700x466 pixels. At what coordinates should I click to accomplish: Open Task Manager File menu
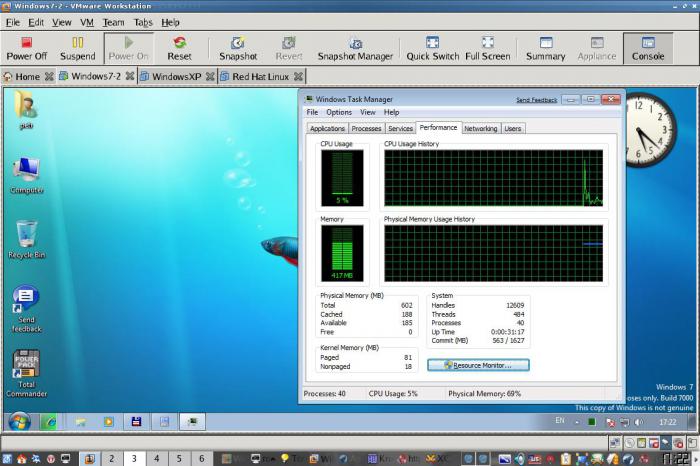(312, 112)
